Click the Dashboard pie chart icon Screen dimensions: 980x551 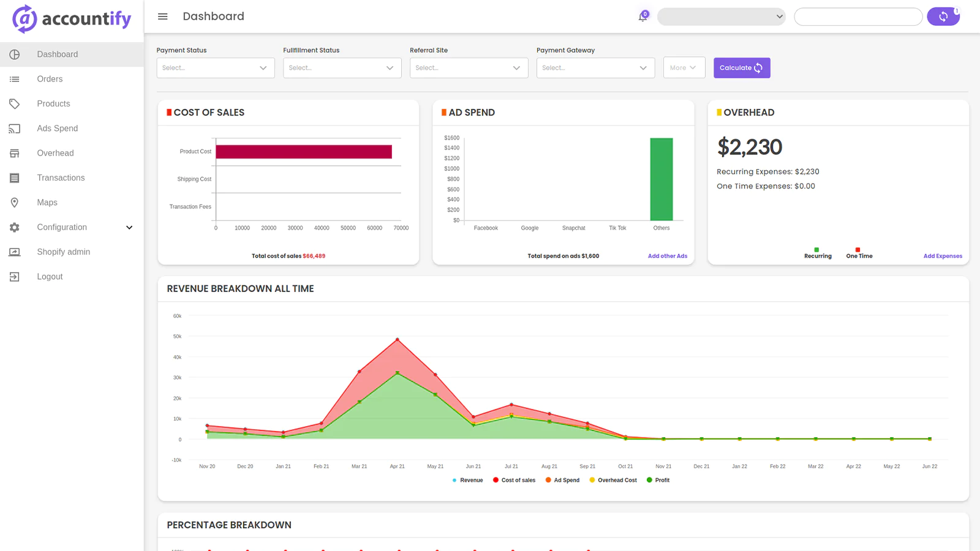pos(15,54)
